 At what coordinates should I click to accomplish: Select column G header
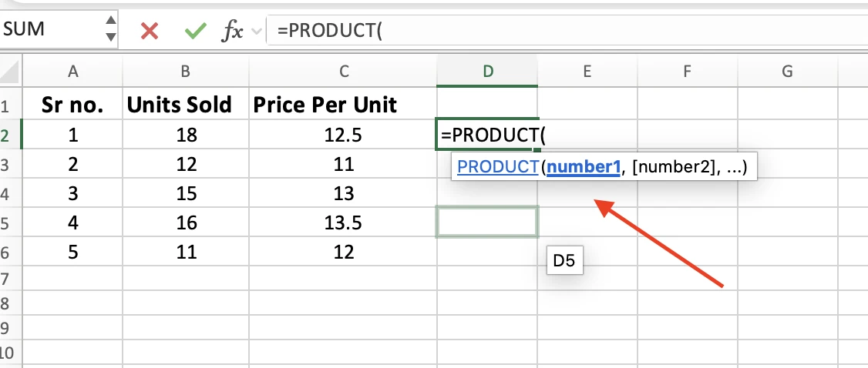pyautogui.click(x=787, y=71)
